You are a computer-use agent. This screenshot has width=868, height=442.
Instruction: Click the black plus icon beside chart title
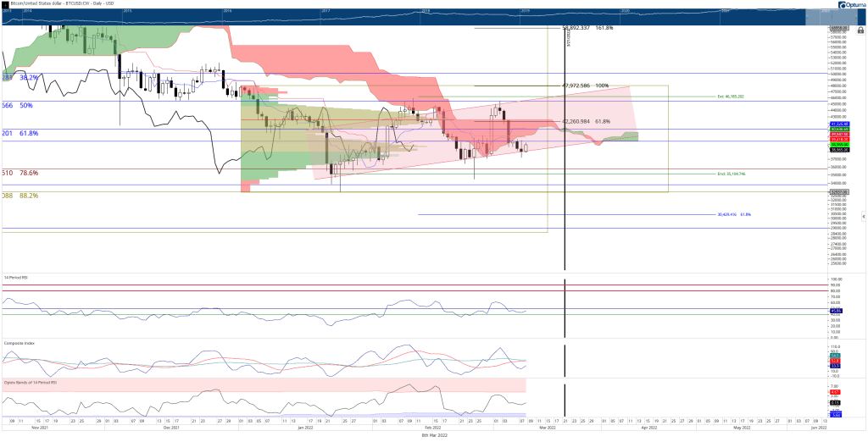(x=5, y=3)
